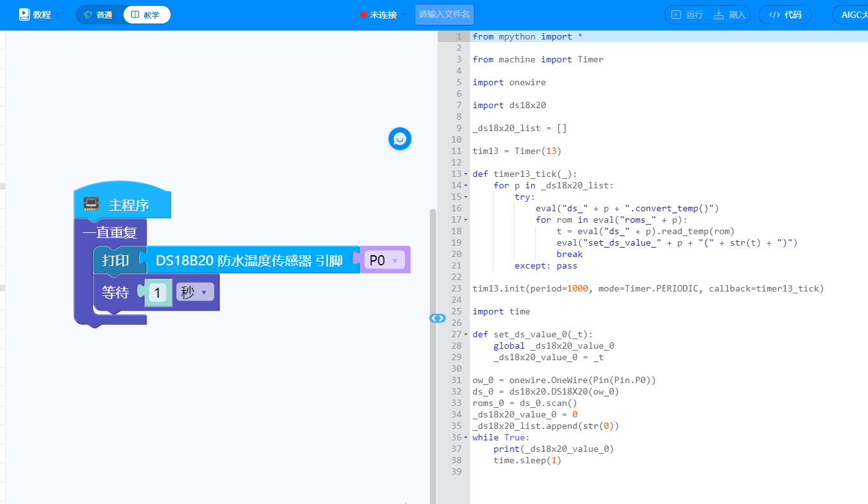Click the code line "import ds18x20"
This screenshot has width=868, height=504.
pos(509,106)
